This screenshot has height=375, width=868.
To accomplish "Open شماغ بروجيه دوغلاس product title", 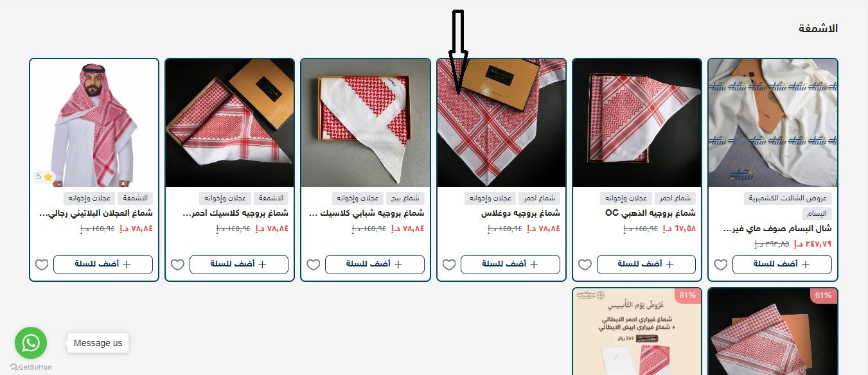I will tap(520, 213).
